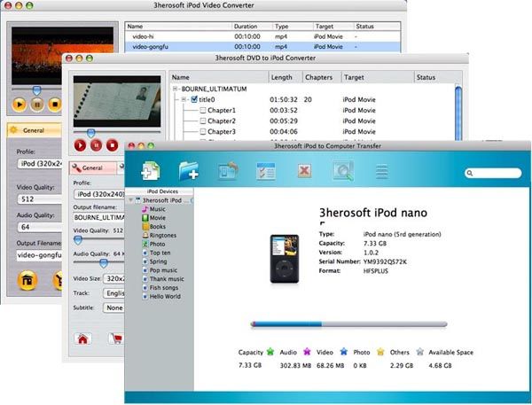Click the iPod nano device thumbnail image
Image resolution: width=532 pixels, height=405 pixels.
point(285,259)
